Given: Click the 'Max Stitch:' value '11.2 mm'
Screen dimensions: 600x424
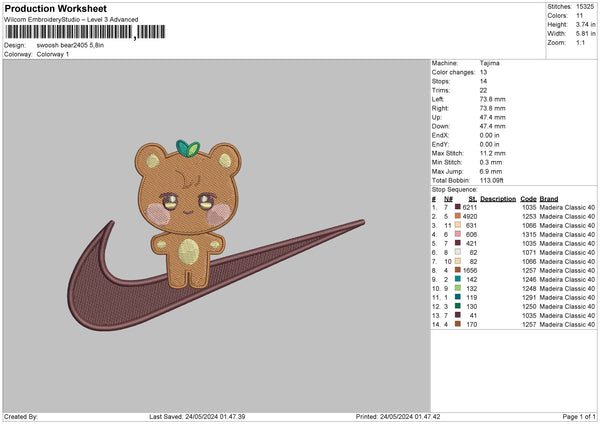Looking at the screenshot, I should coord(492,153).
